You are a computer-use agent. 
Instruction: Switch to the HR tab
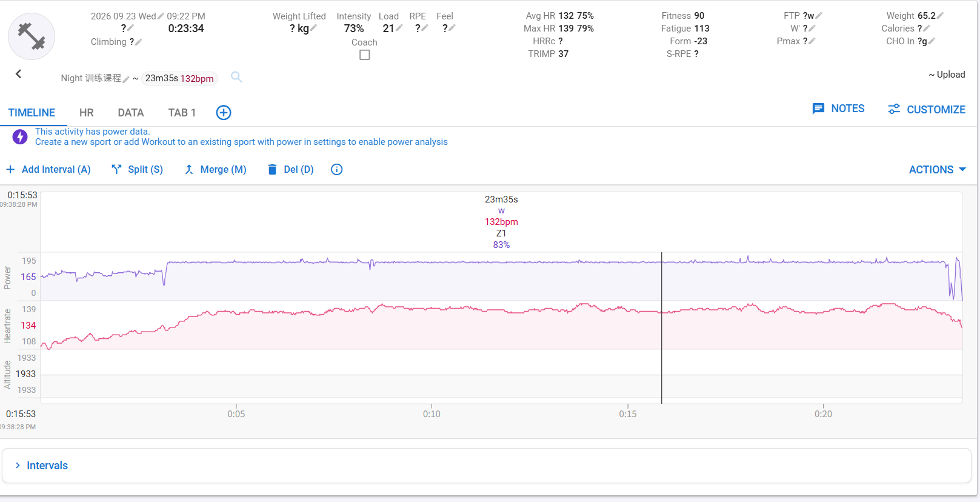pyautogui.click(x=87, y=113)
